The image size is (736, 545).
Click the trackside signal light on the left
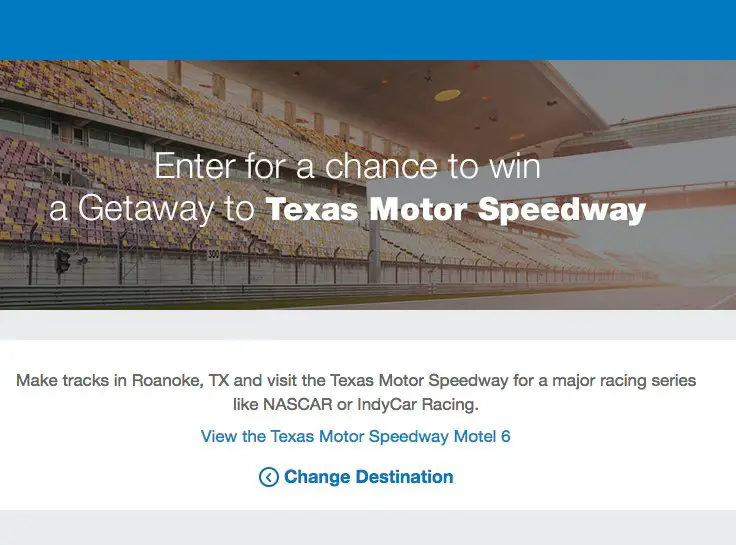(x=63, y=261)
